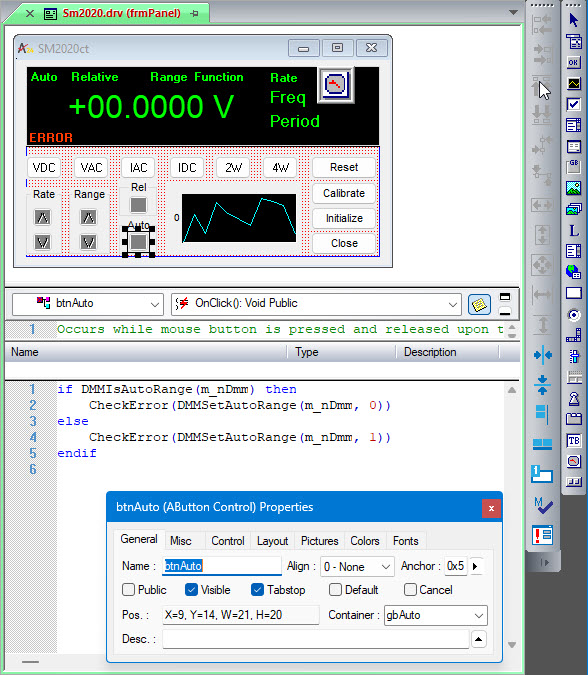Click the IDC button on the panel

pos(187,167)
